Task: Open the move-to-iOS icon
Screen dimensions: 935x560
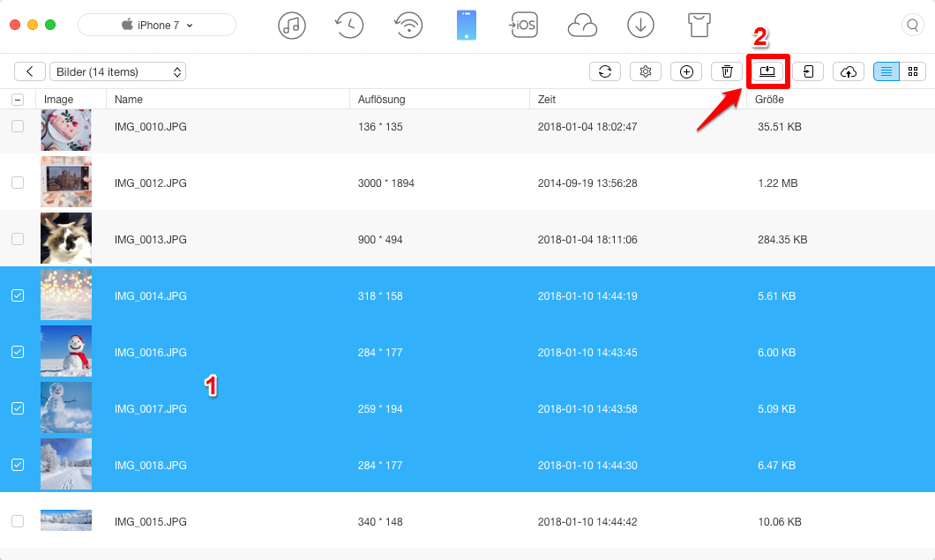Action: (x=524, y=25)
